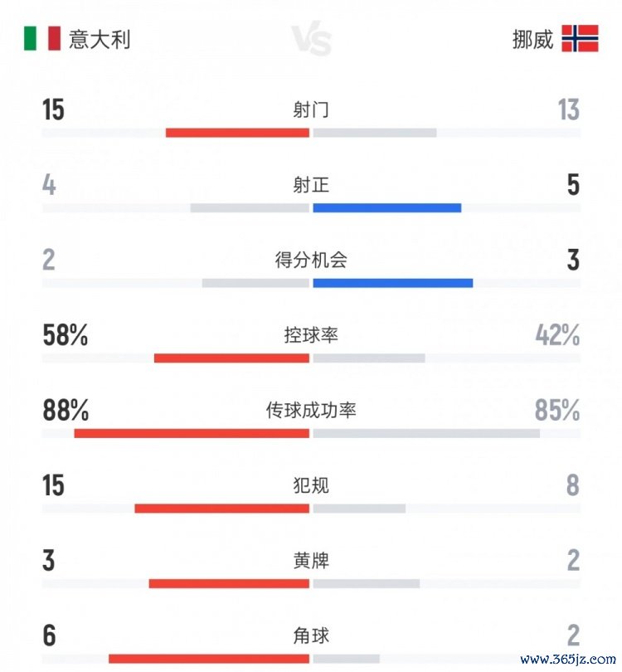This screenshot has height=672, width=622.
Task: Click Italy's red 射门 progress bar
Action: coord(237,133)
